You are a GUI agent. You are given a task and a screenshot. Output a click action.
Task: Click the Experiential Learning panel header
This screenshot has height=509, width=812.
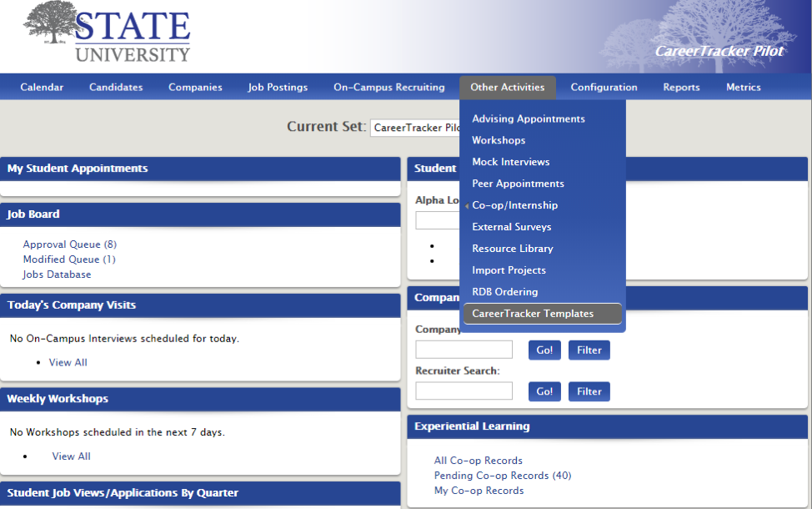pos(608,426)
